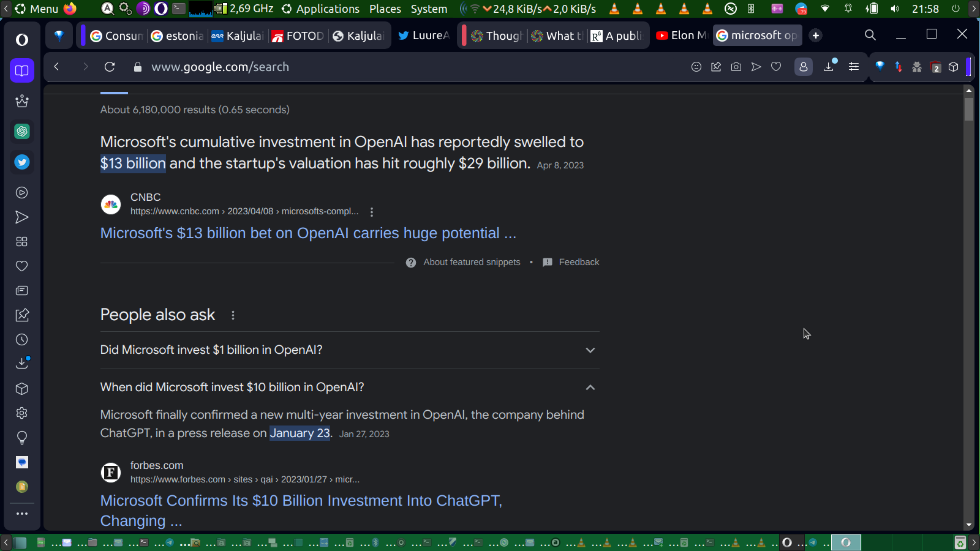Screen dimensions: 980x551
Task: Open the System menu in top panel
Action: tap(429, 9)
